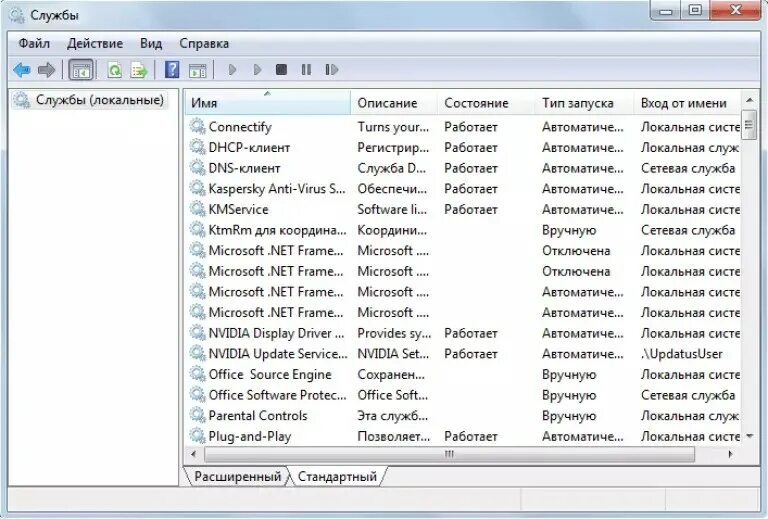768x519 pixels.
Task: Sort by the Тип запуска column header
Action: click(x=585, y=103)
